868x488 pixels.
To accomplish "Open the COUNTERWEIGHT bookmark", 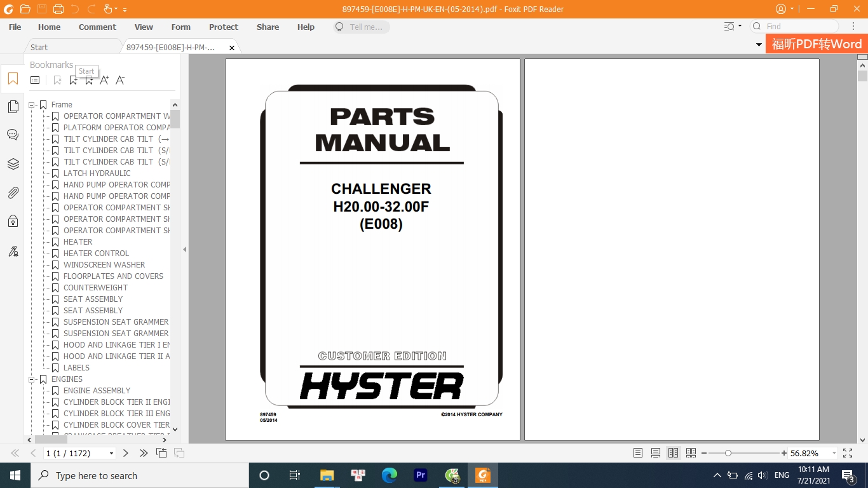I will [95, 288].
